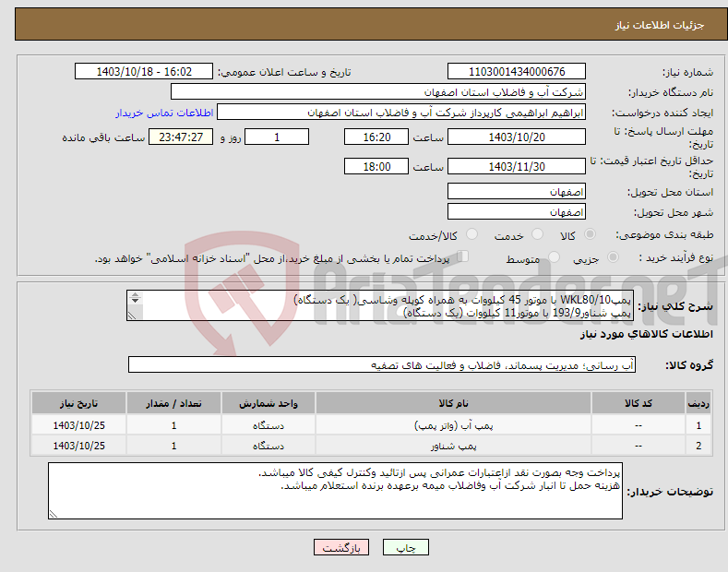Click price validity date 1403/11/30

[x=517, y=166]
